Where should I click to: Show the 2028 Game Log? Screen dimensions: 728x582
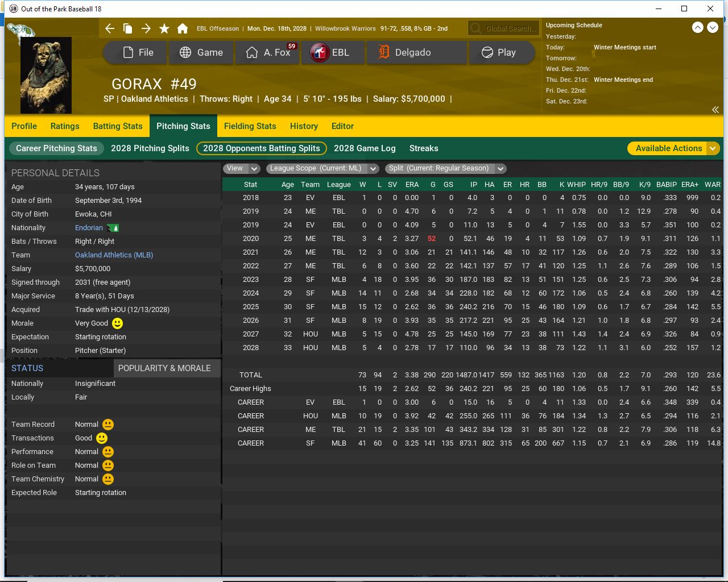[x=365, y=148]
